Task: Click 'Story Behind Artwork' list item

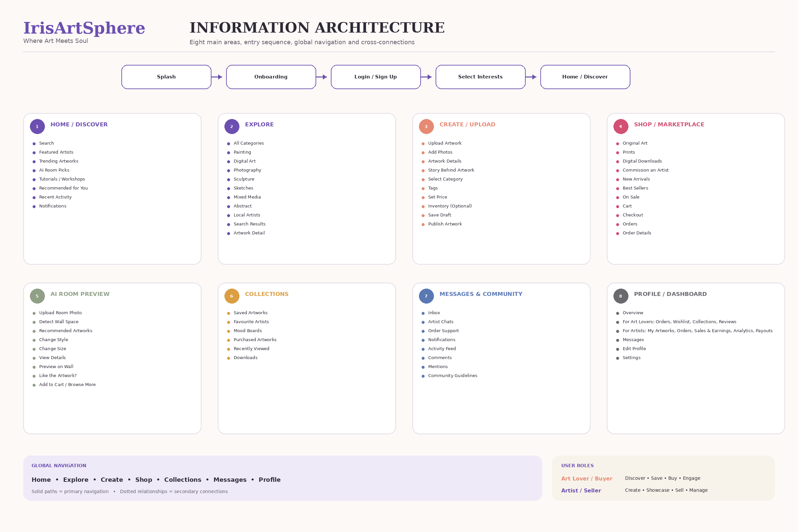Action: coord(451,170)
